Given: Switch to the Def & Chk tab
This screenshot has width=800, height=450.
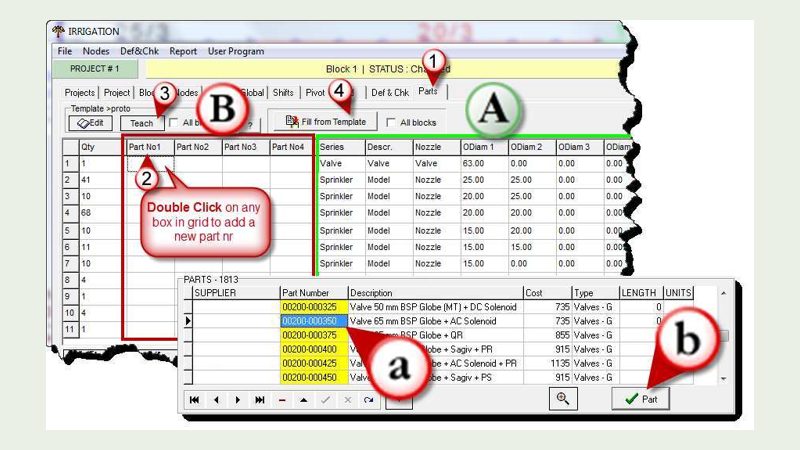Looking at the screenshot, I should pos(390,92).
